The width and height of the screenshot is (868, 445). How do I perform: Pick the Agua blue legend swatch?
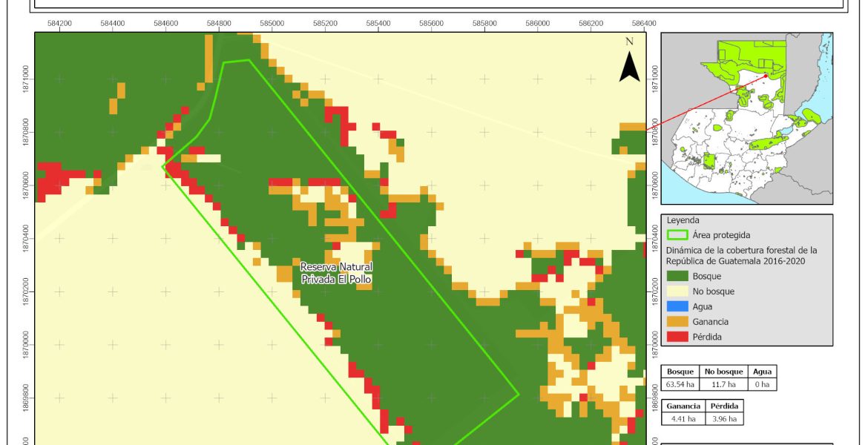coord(677,306)
